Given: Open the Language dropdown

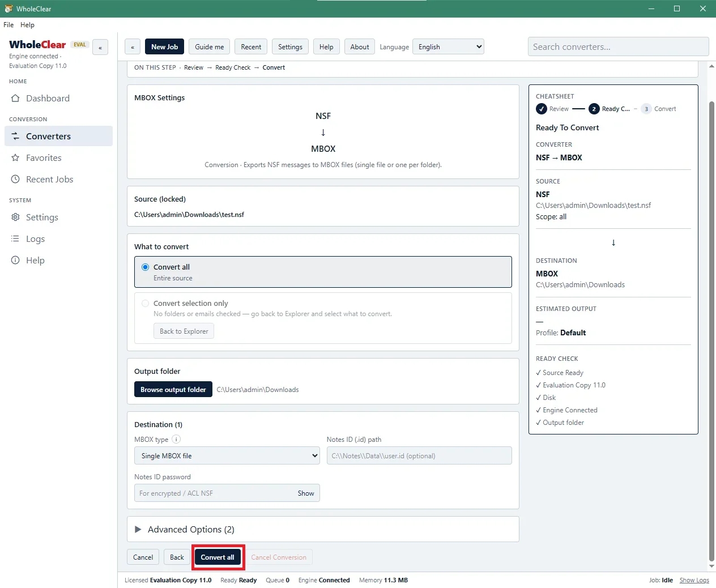Looking at the screenshot, I should [x=448, y=47].
